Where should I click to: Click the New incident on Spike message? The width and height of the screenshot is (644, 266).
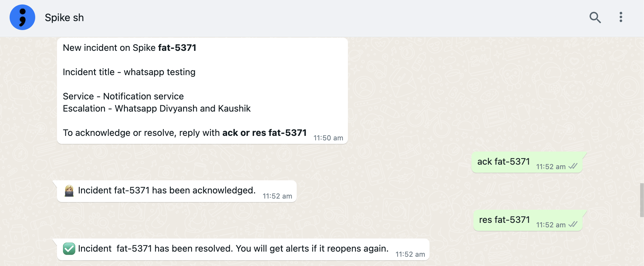[x=202, y=91]
